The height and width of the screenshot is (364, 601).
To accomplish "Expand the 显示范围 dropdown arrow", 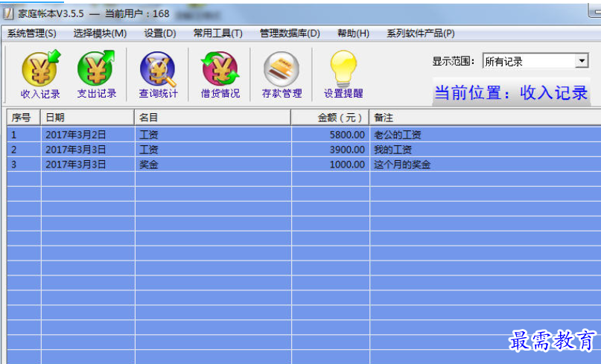I will click(582, 61).
